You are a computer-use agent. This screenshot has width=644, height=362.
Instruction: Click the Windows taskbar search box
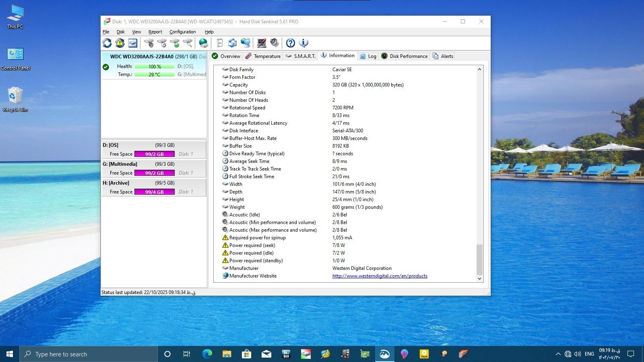pos(89,354)
